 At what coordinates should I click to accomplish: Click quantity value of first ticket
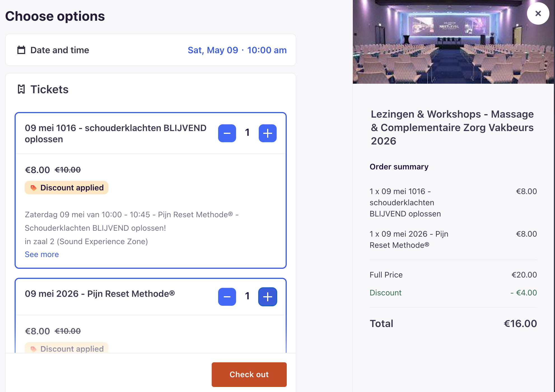click(x=247, y=132)
